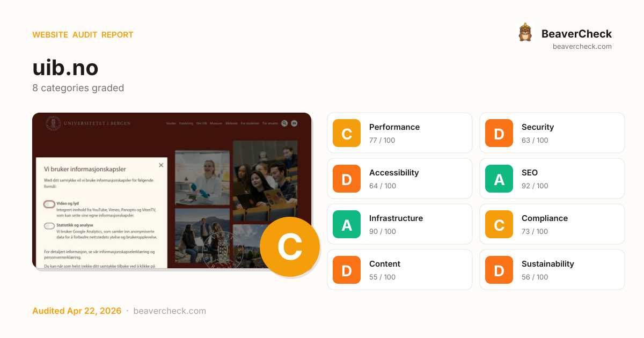Open the Museum menu item

(x=216, y=123)
